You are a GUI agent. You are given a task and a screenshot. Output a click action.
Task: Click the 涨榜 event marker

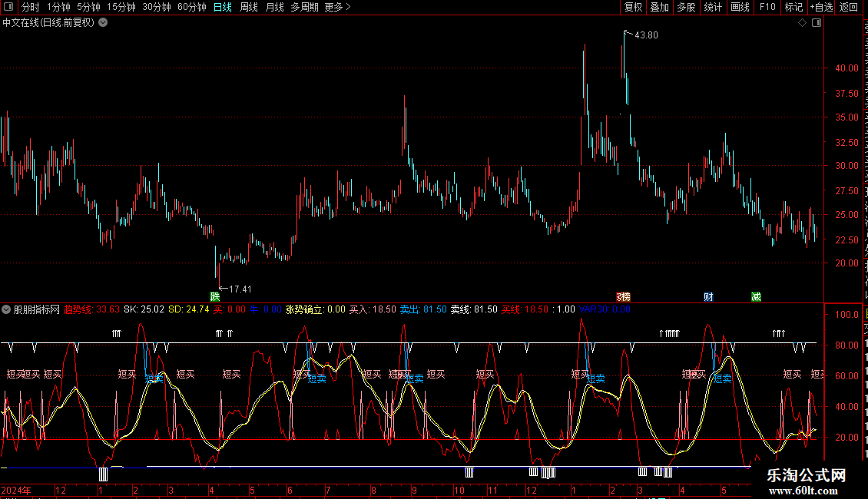point(623,297)
